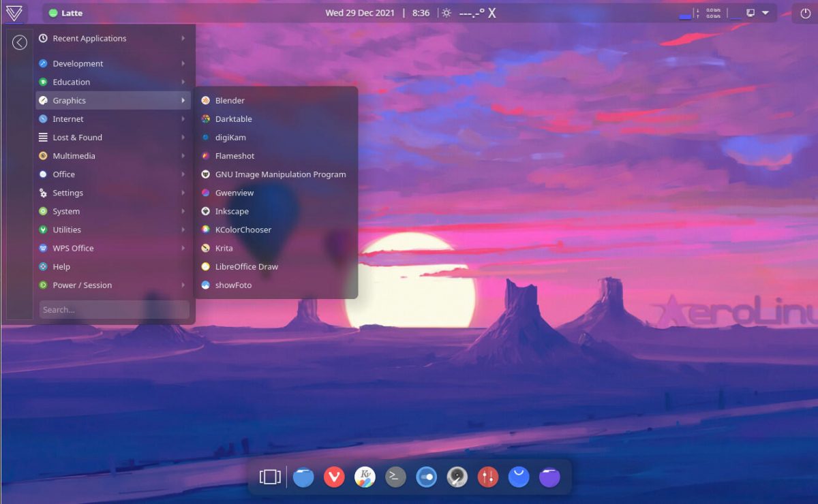Click the brightness sun icon in the panel

[x=446, y=12]
